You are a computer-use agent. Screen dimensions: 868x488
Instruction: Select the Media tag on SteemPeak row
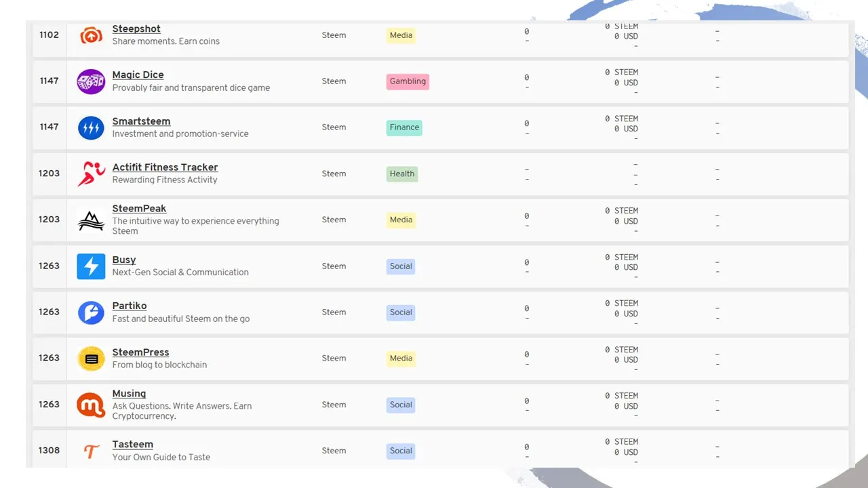click(x=401, y=220)
